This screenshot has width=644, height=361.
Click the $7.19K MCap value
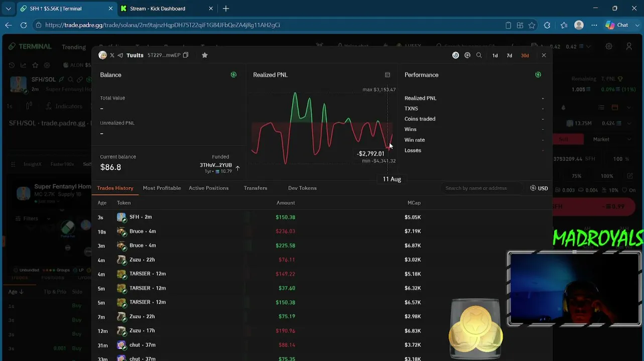click(x=413, y=231)
